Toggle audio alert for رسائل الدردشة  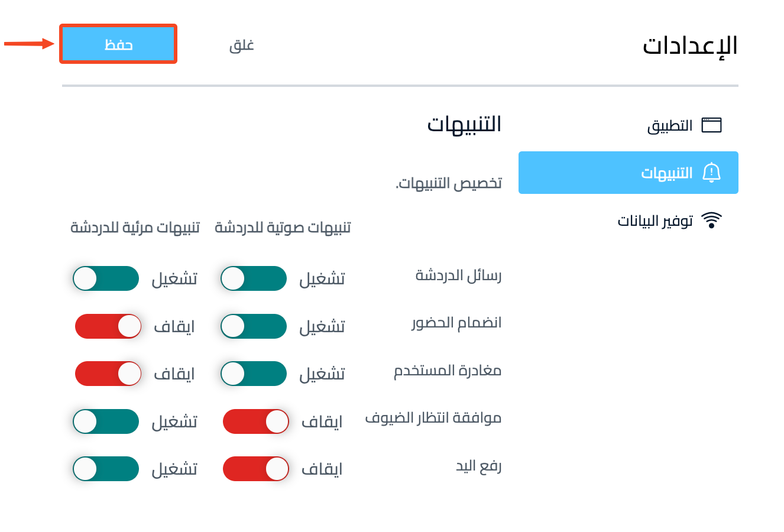point(254,278)
